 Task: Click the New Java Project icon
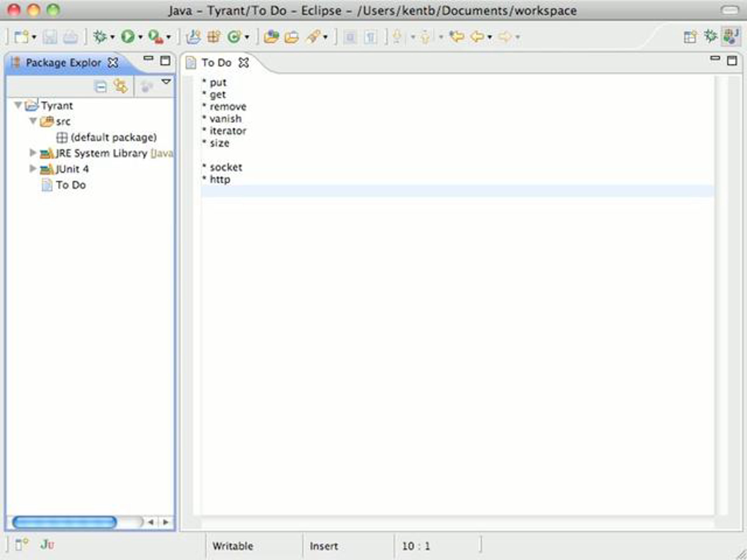click(194, 36)
